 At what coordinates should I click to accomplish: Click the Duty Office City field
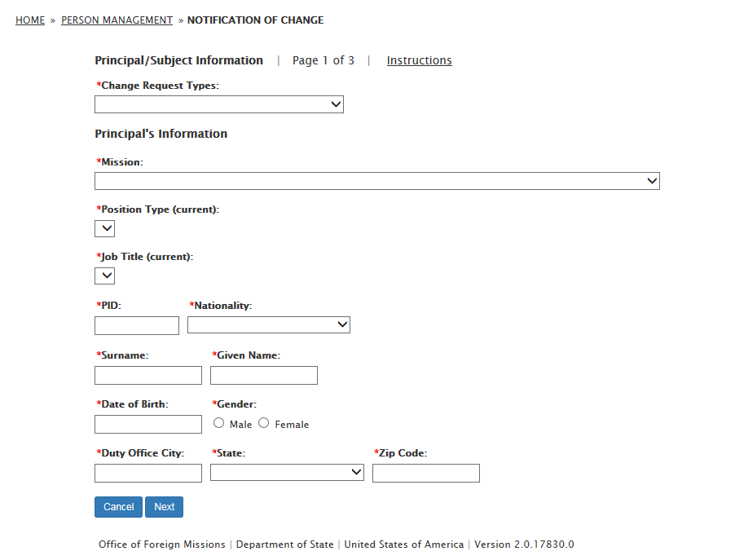click(x=148, y=473)
